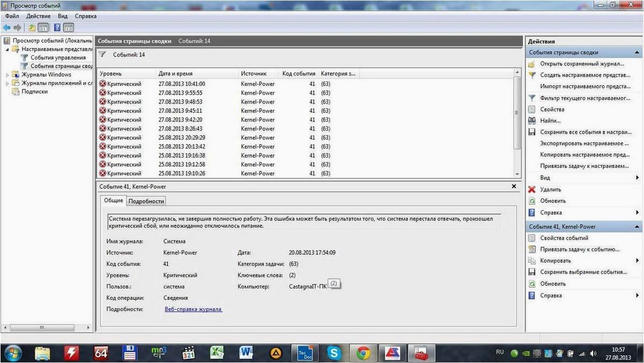Click the 'Свойства событий' icon
The height and width of the screenshot is (363, 644).
tap(532, 238)
